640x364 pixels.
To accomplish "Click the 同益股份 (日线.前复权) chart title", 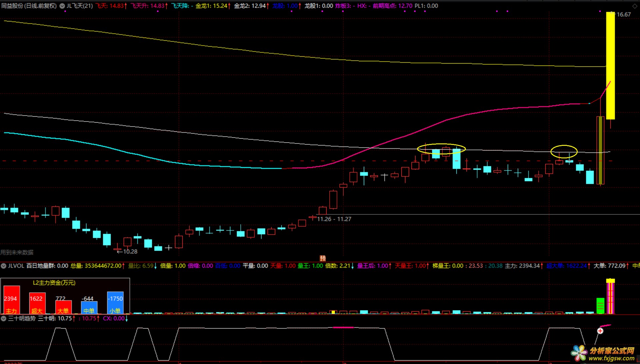I will [x=29, y=6].
